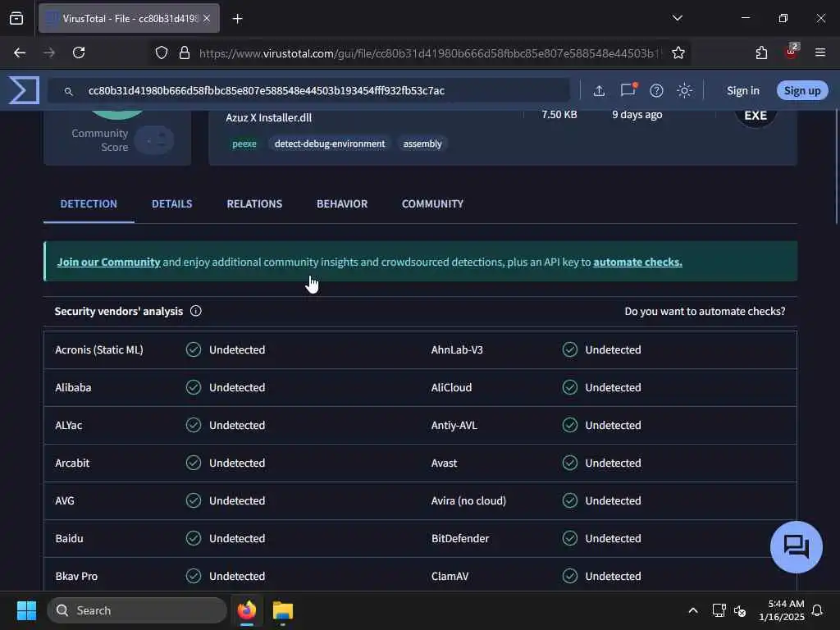This screenshot has height=630, width=840.
Task: Click the page vertical scrollbar
Action: 836,166
